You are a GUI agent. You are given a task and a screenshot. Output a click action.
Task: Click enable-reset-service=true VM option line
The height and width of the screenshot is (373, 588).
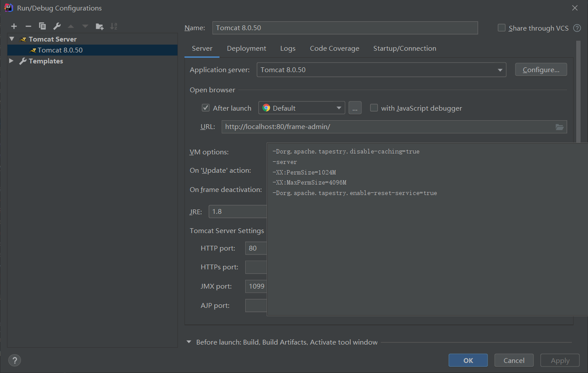(x=355, y=193)
